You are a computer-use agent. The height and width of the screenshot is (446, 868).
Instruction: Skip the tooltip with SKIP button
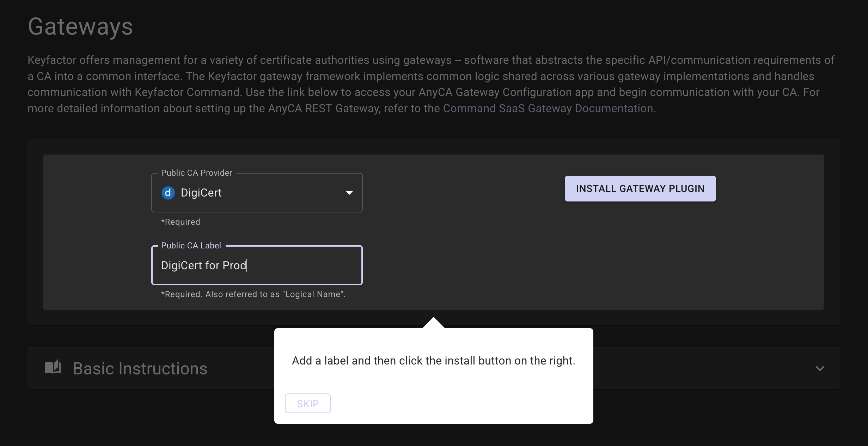pyautogui.click(x=307, y=403)
